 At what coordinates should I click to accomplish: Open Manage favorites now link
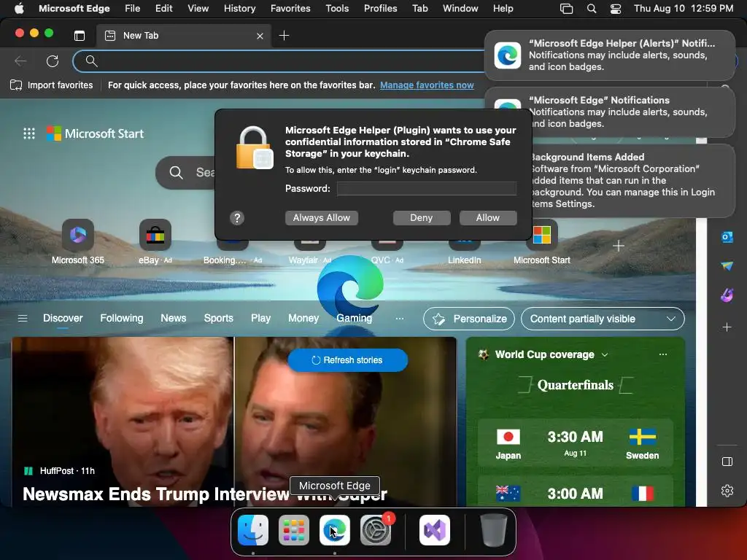point(427,85)
